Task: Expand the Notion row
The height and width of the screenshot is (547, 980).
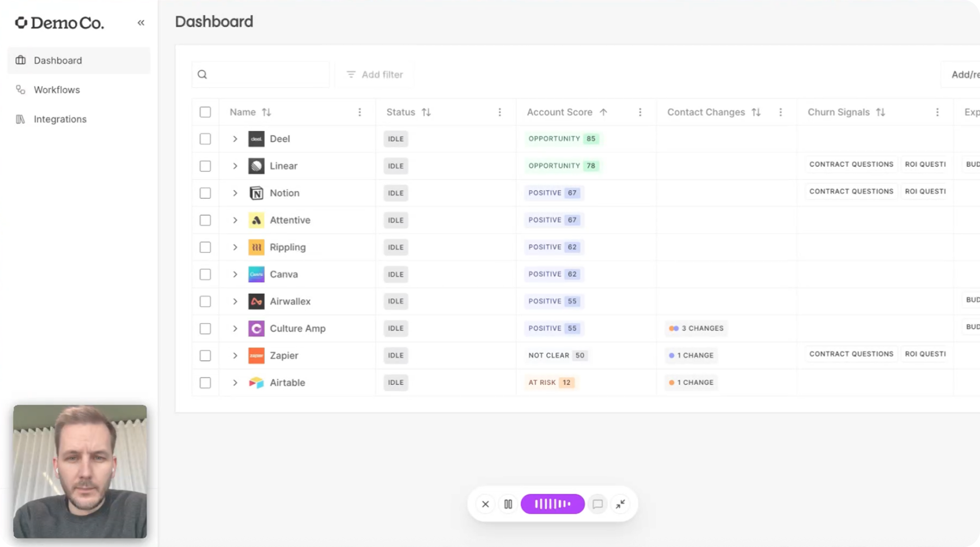Action: pyautogui.click(x=235, y=193)
